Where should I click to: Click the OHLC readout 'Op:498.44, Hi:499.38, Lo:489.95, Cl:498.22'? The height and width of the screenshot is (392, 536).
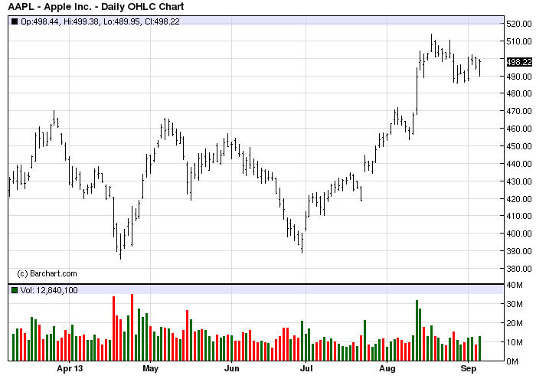tap(100, 21)
